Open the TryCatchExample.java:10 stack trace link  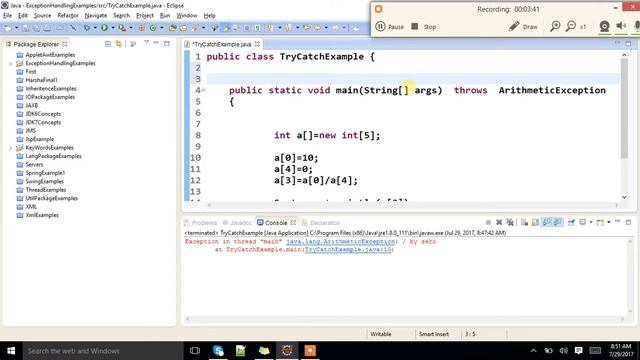point(348,249)
